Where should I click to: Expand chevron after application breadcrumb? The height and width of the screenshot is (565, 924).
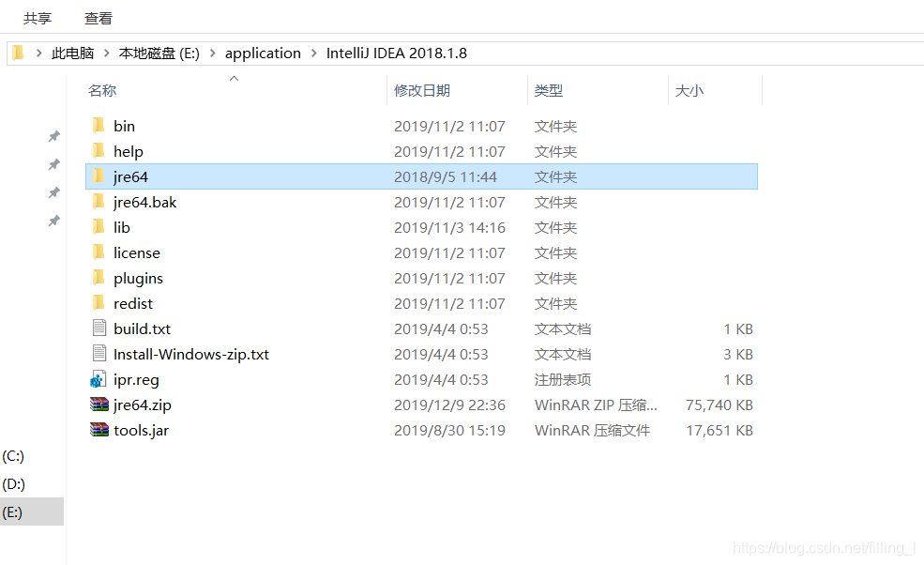coord(313,53)
